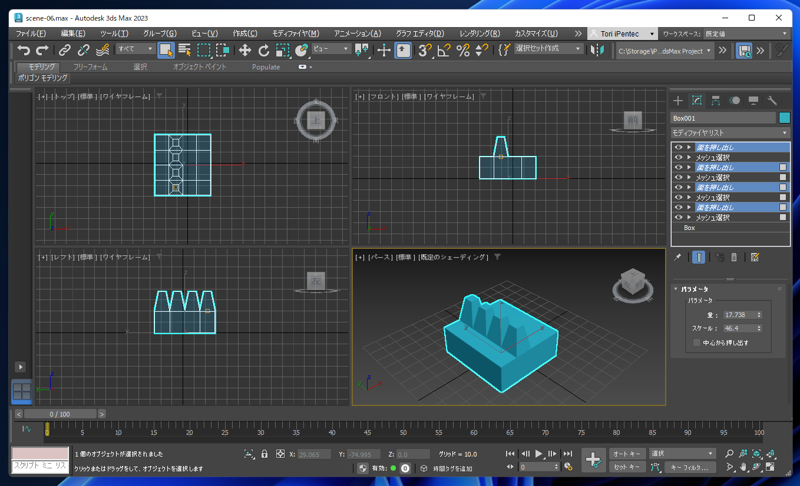Choose the Rectangular Selection Region icon
The width and height of the screenshot is (800, 486).
click(204, 50)
